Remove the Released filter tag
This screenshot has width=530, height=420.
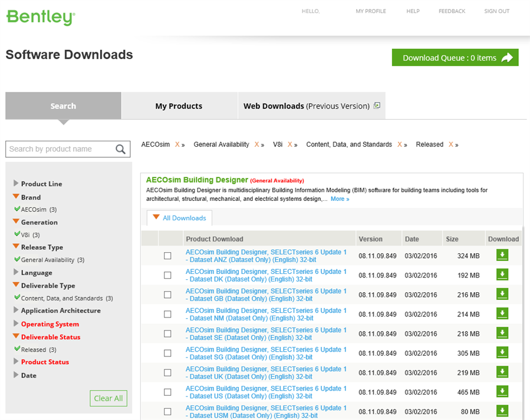(451, 144)
